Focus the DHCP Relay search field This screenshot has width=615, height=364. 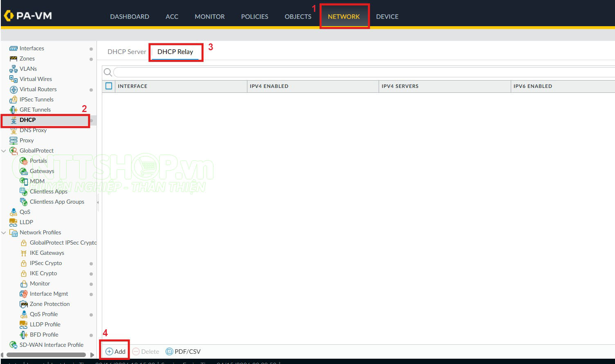[364, 72]
